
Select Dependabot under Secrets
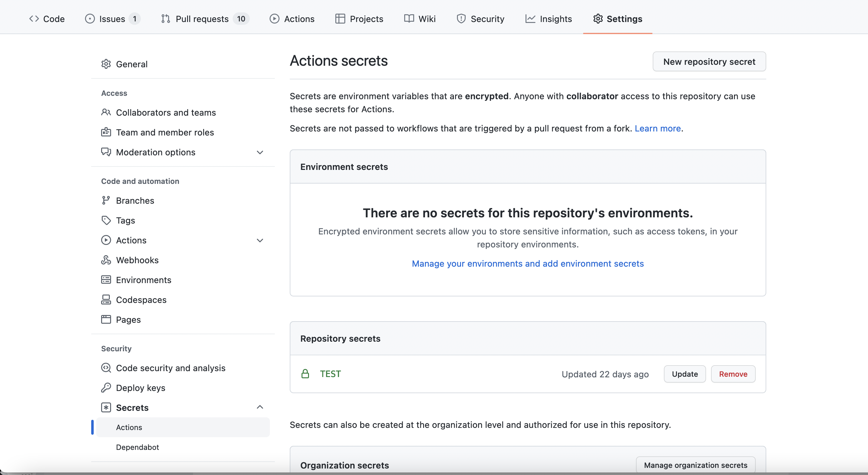tap(137, 447)
